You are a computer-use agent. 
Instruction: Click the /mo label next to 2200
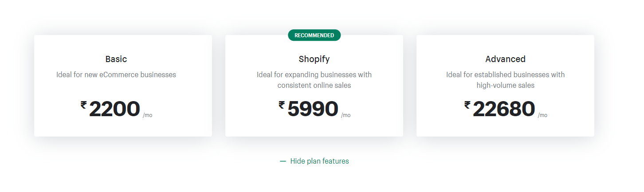pyautogui.click(x=147, y=115)
